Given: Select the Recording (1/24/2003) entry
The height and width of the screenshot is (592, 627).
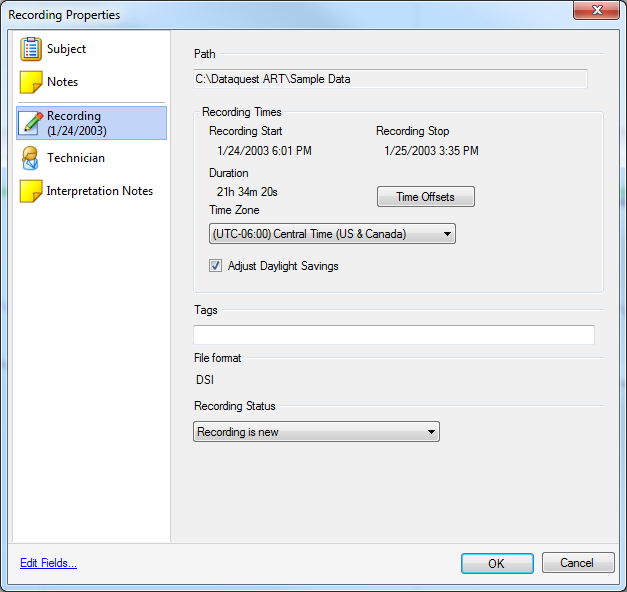Looking at the screenshot, I should [76, 123].
